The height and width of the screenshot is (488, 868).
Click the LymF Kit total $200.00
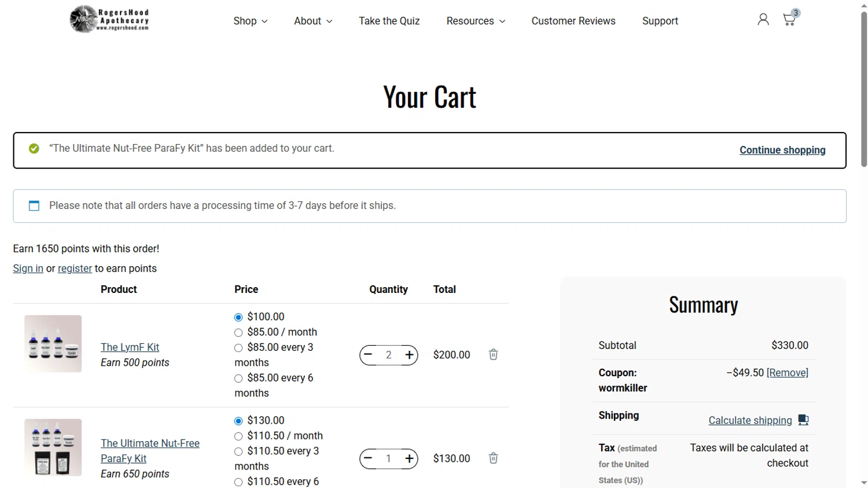451,354
